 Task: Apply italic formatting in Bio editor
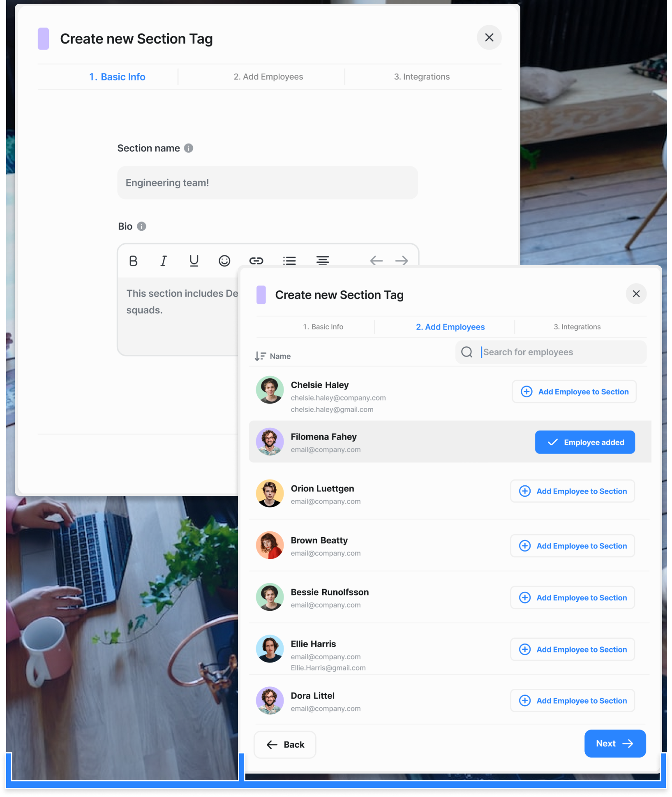pyautogui.click(x=163, y=261)
